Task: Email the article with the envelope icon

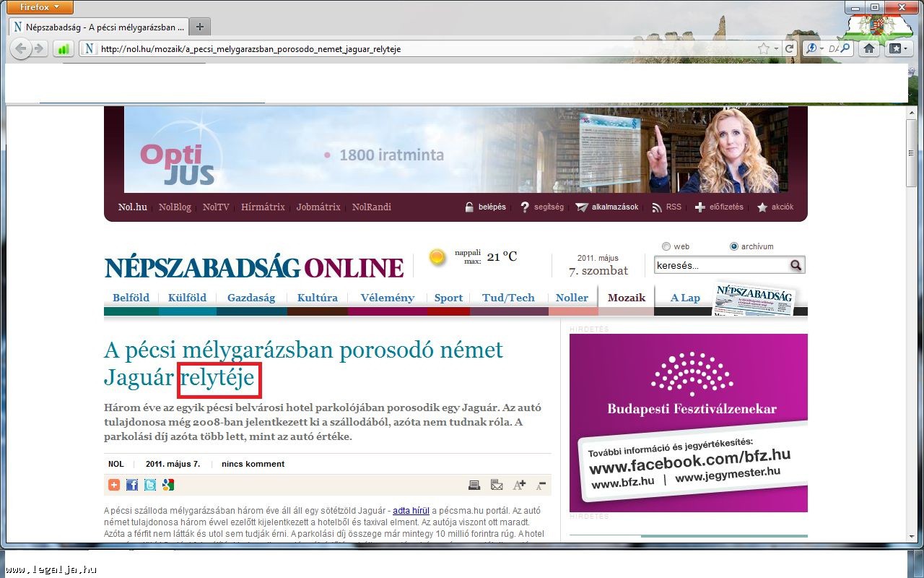Action: pos(497,485)
